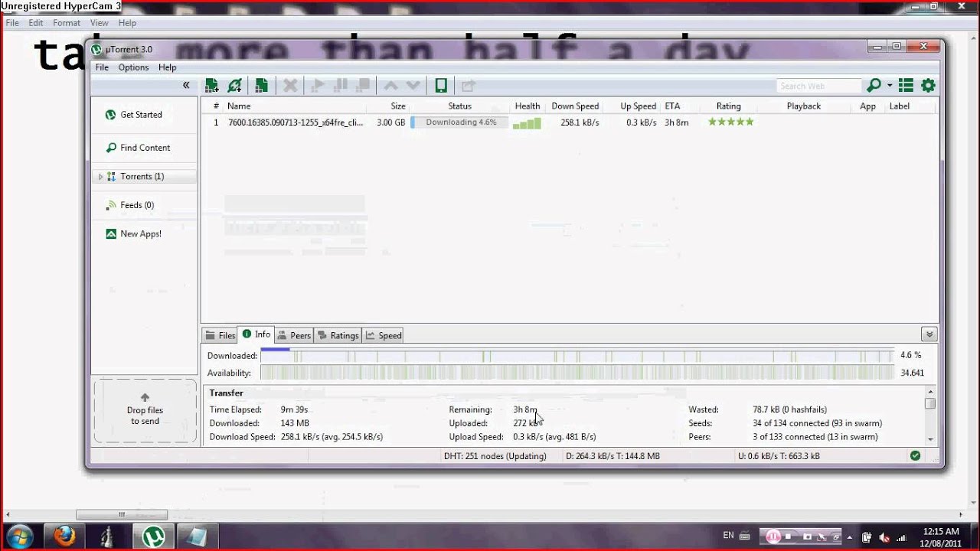Open the uTorrent File menu
Screen dimensions: 980x551
[x=102, y=67]
